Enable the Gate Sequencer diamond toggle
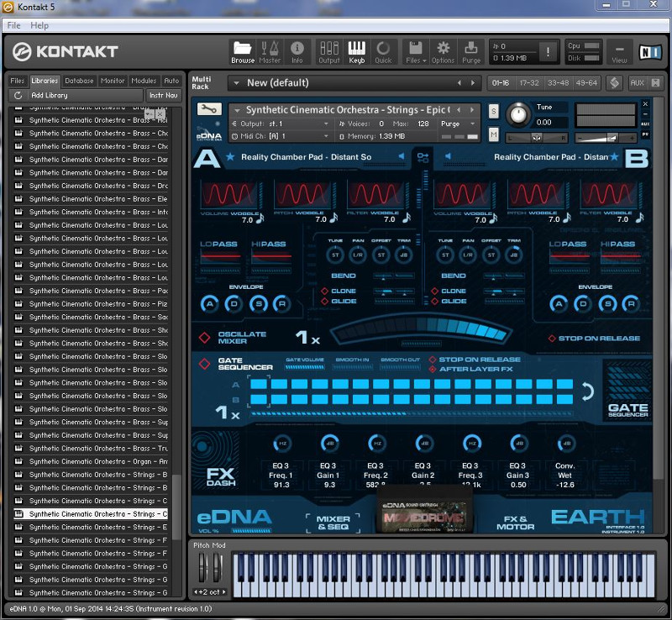Screen dimensions: 672x620 click(204, 364)
